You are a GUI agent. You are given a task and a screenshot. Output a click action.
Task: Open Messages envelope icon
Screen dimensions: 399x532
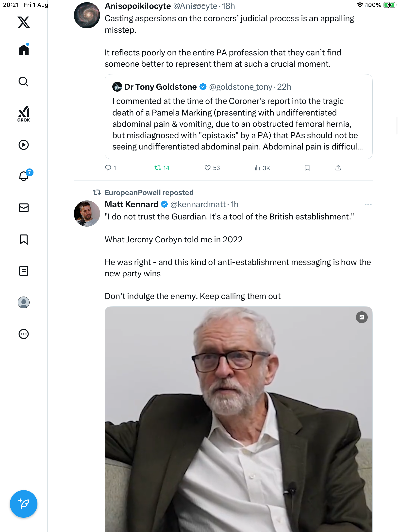[x=24, y=208]
